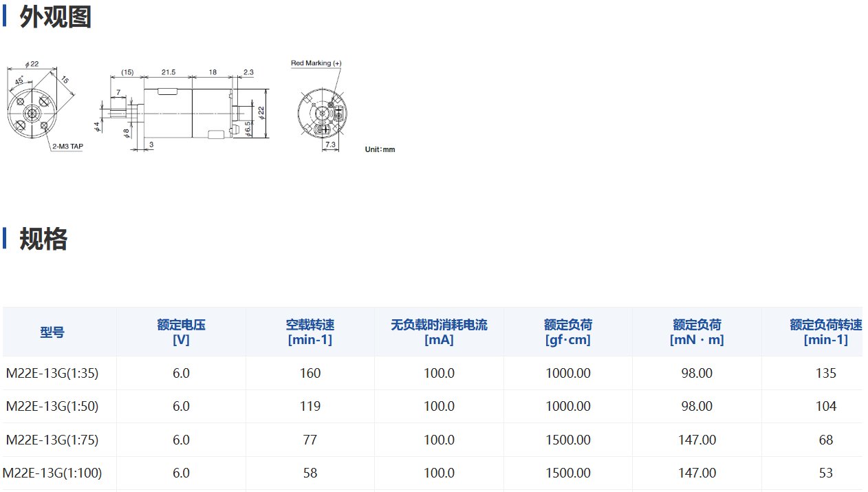Viewport: 868px width, 492px height.
Task: Click the 'Red Marking (+)' label
Action: [x=316, y=63]
